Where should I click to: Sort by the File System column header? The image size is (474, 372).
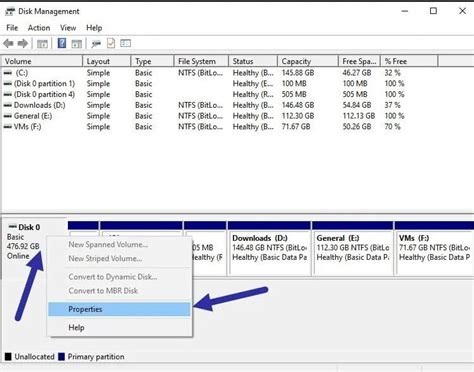point(201,61)
